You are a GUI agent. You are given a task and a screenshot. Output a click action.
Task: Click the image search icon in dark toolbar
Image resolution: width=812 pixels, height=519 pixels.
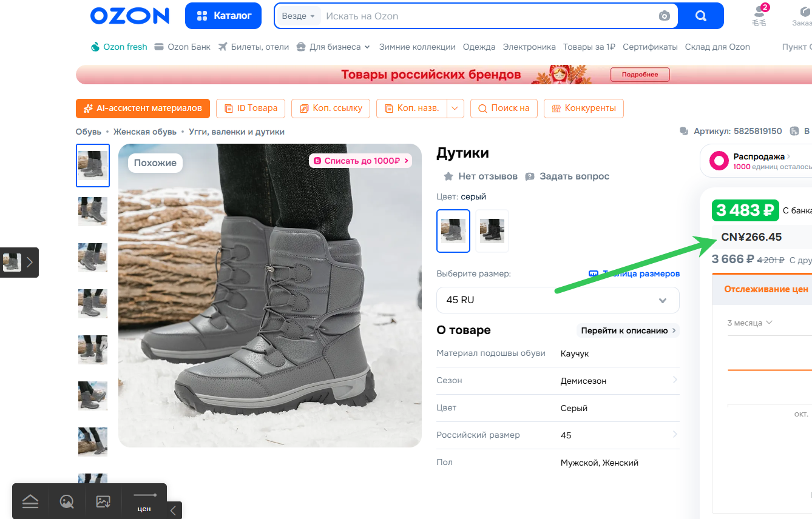tap(67, 501)
